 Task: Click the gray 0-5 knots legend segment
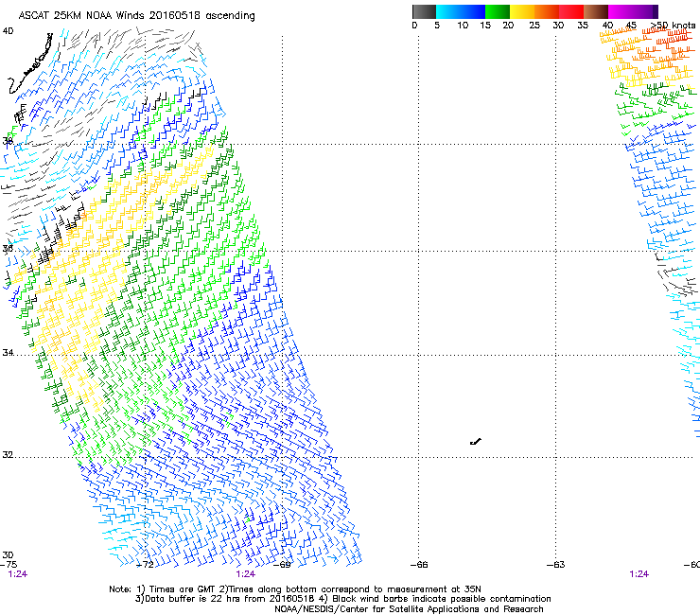(424, 11)
